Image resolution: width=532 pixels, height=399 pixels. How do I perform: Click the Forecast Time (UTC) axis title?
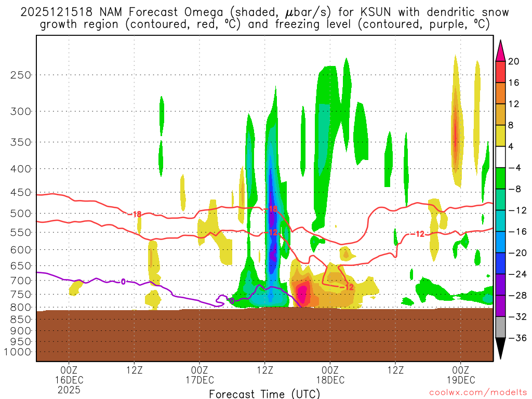[x=264, y=394]
